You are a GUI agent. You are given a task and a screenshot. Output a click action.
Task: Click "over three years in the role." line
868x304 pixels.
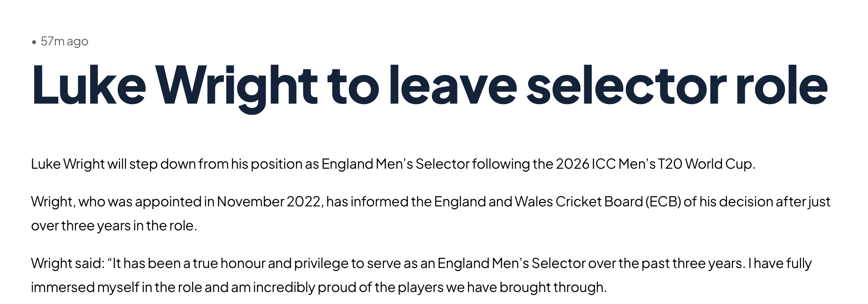pos(114,226)
